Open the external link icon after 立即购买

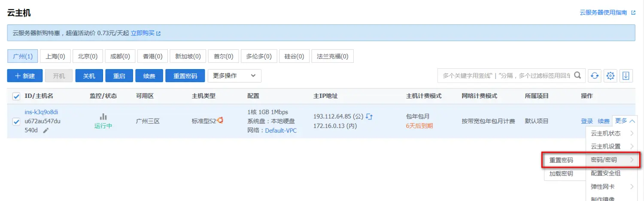[158, 33]
